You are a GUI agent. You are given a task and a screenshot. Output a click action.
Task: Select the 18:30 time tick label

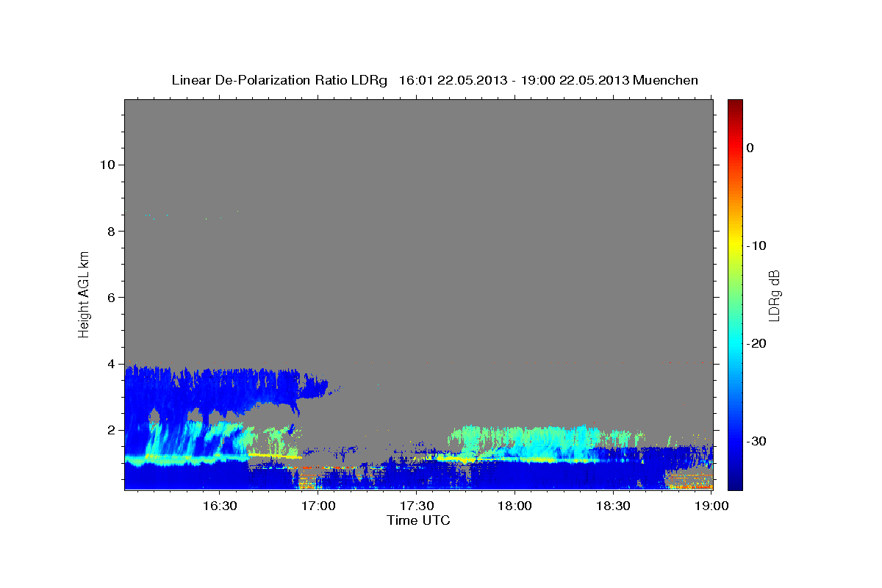point(613,506)
